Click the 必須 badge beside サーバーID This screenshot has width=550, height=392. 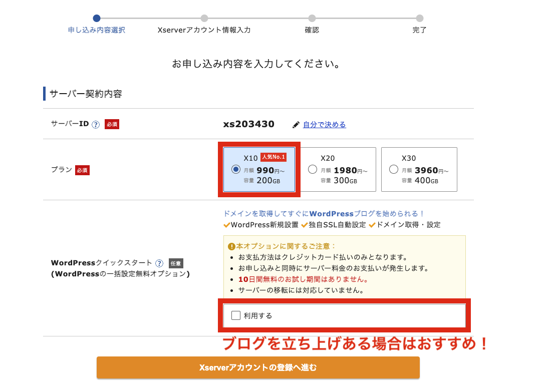coord(112,124)
